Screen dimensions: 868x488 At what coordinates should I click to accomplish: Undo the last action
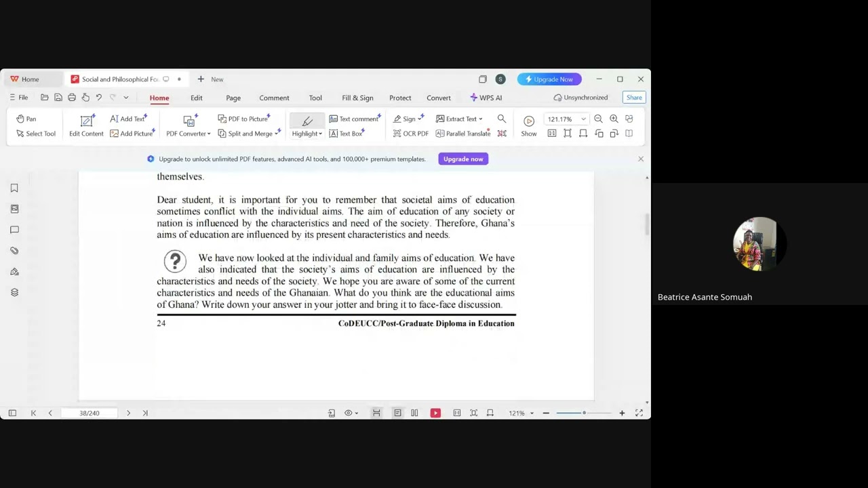pos(99,98)
